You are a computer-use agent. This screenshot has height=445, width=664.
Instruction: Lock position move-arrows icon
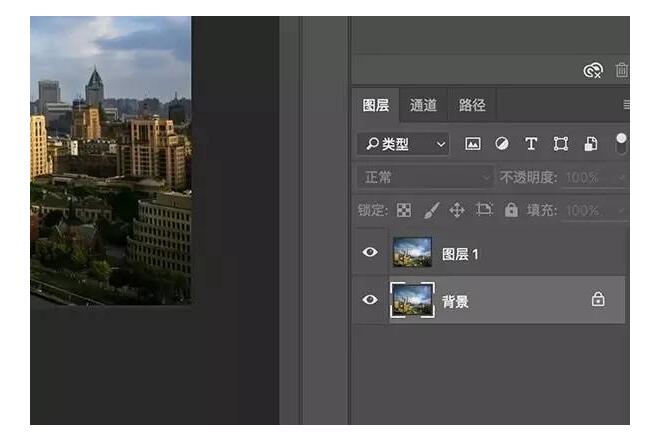tap(457, 210)
